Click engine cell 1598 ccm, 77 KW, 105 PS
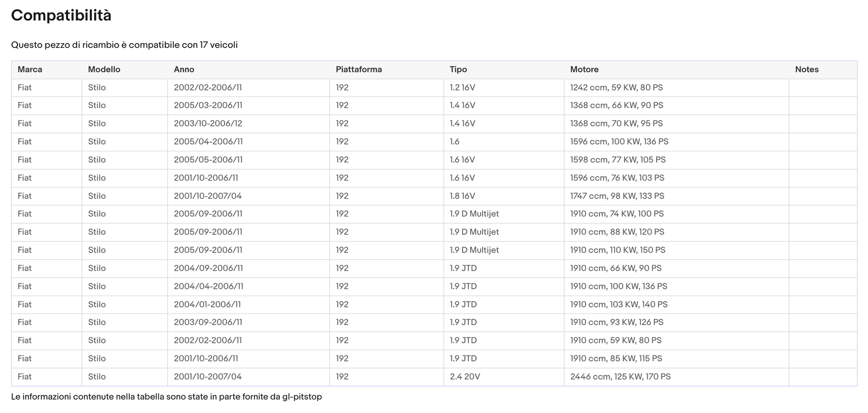The width and height of the screenshot is (868, 413). pyautogui.click(x=617, y=160)
